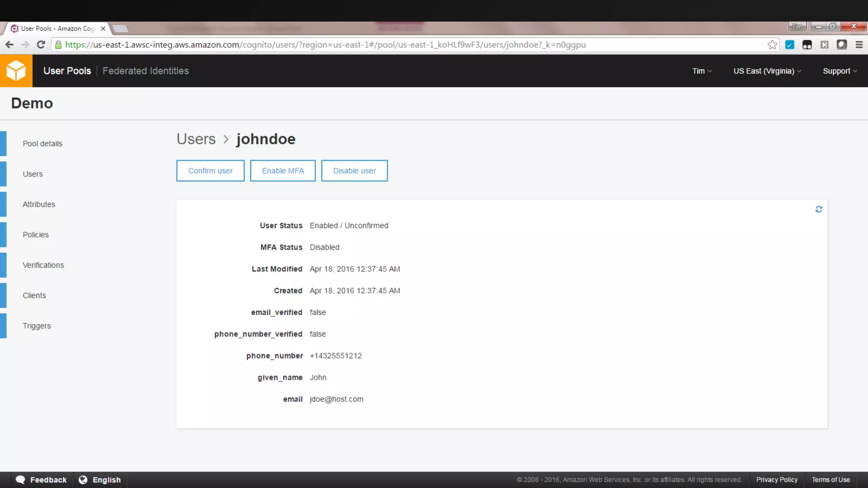
Task: Click the Feedback speech bubble icon
Action: pos(20,480)
